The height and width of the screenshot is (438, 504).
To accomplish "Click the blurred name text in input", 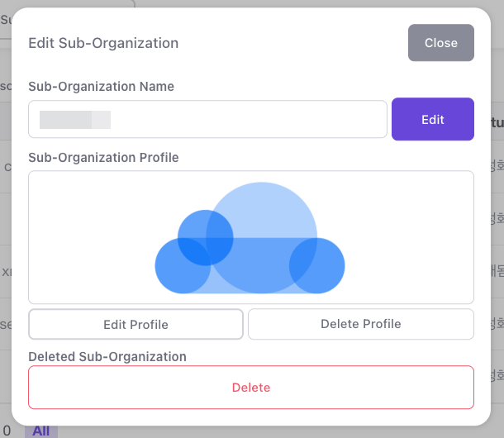I will coord(74,119).
